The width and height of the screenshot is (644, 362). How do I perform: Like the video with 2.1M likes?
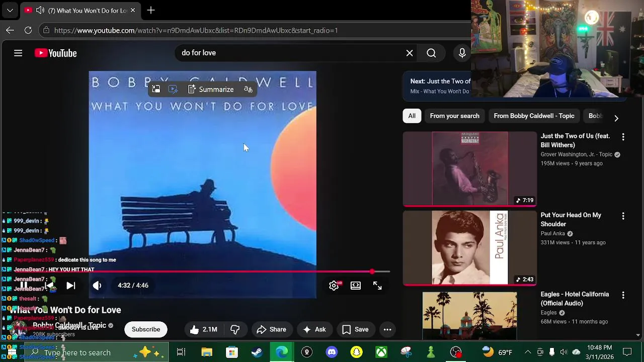(204, 329)
